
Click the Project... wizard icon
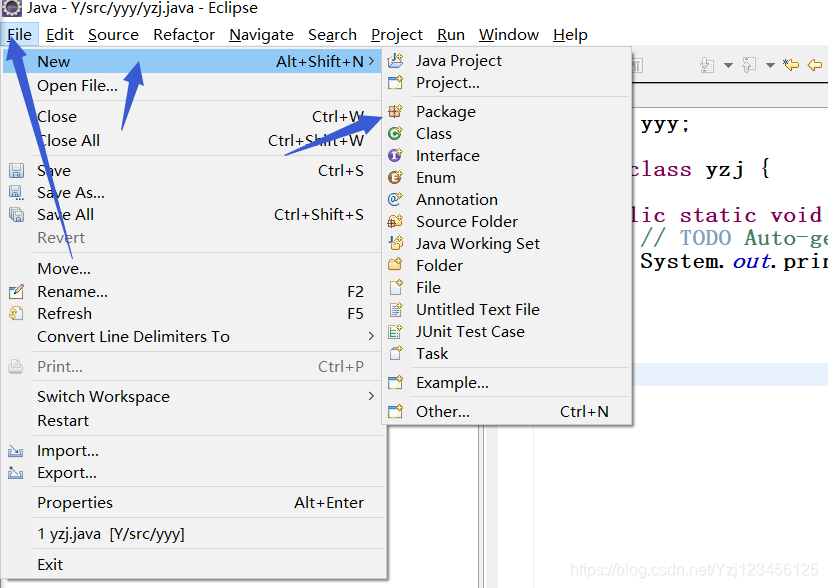pyautogui.click(x=396, y=83)
